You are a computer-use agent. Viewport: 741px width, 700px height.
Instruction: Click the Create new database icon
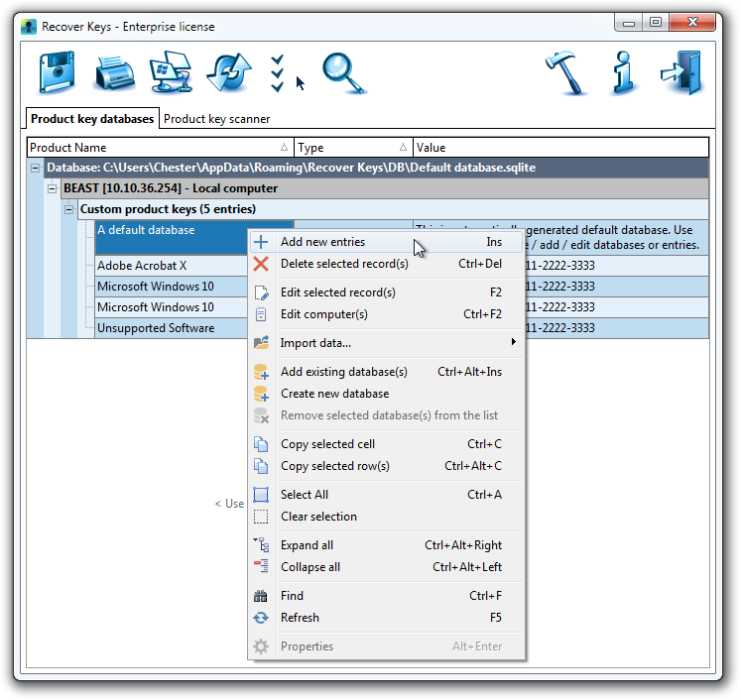pyautogui.click(x=261, y=394)
